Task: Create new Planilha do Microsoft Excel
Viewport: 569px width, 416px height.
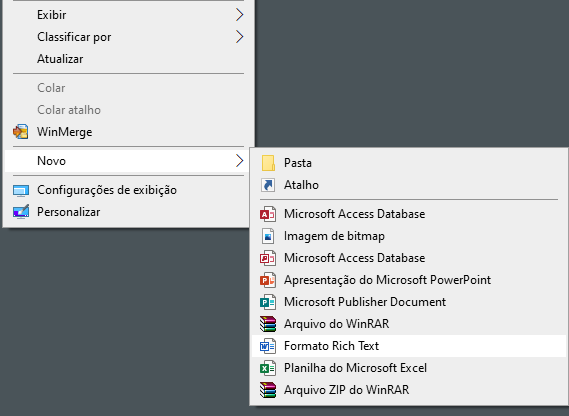Action: pos(409,368)
